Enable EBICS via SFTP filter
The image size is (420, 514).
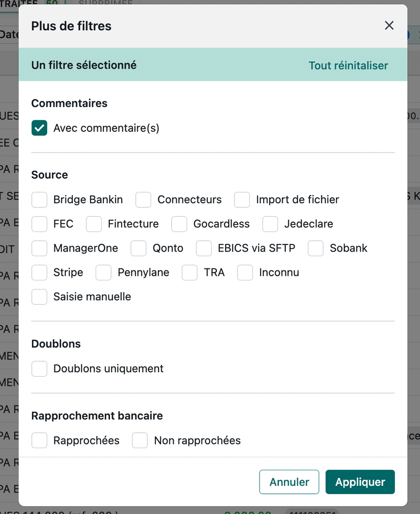pos(204,248)
